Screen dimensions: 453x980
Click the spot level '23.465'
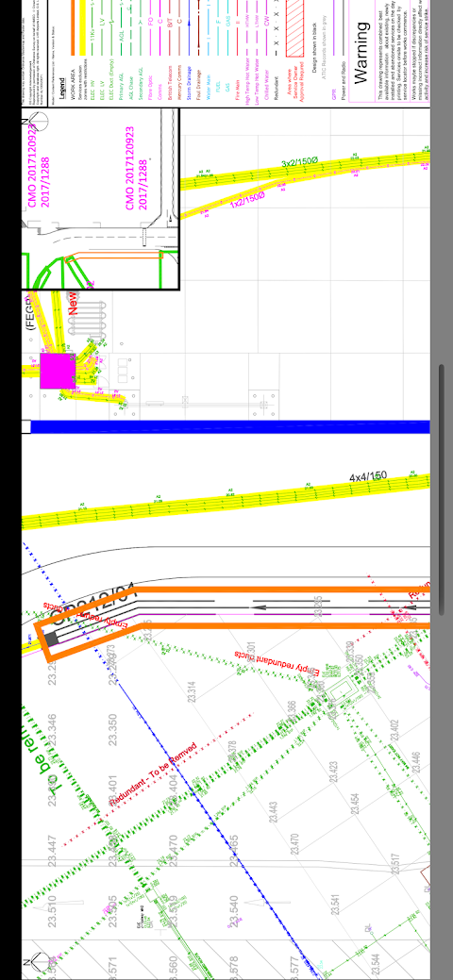[x=233, y=851]
